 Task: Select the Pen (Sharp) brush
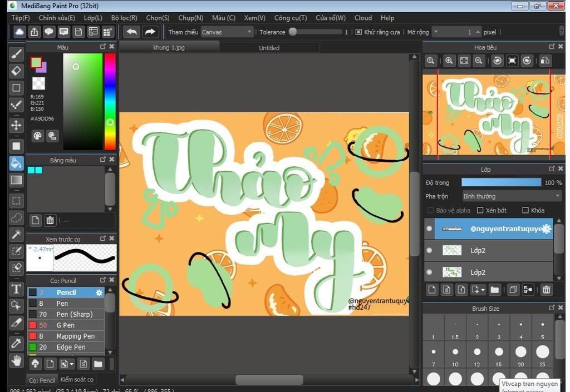click(x=66, y=314)
